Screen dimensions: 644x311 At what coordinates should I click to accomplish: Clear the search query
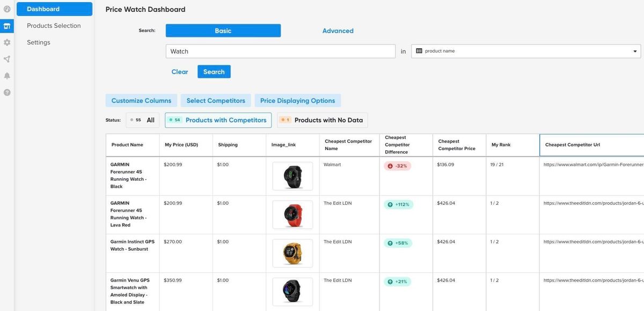(180, 72)
